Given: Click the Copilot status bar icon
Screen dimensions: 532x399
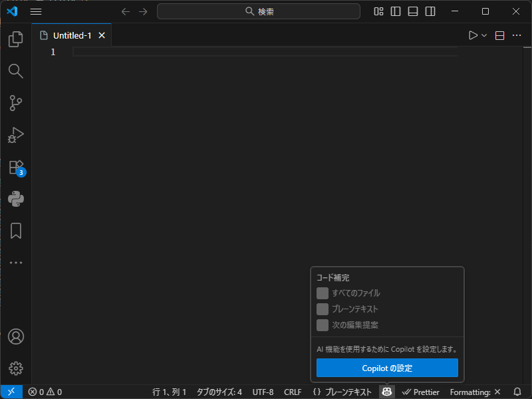Looking at the screenshot, I should click(387, 392).
